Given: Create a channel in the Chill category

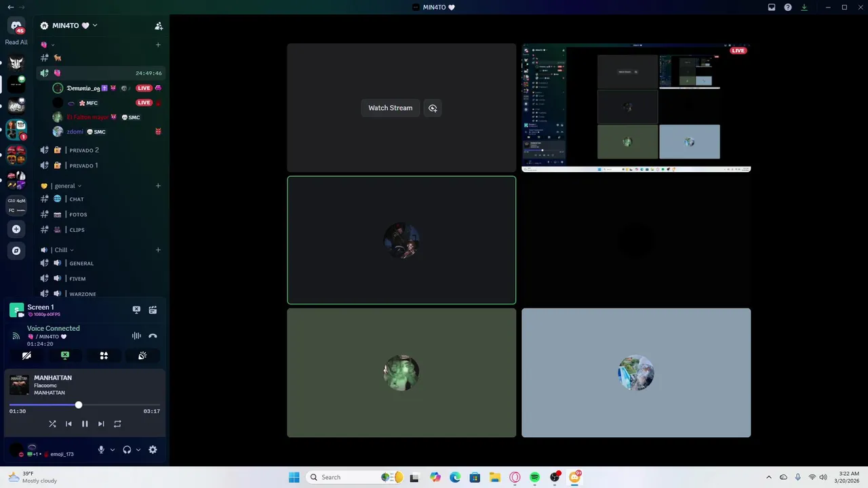Looking at the screenshot, I should click(158, 250).
